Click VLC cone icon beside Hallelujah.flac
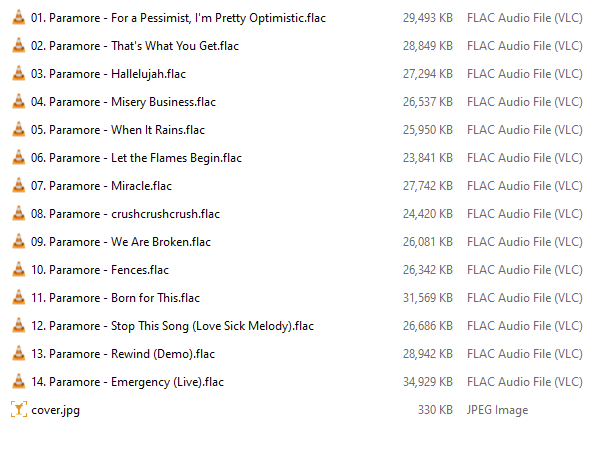 (19, 73)
